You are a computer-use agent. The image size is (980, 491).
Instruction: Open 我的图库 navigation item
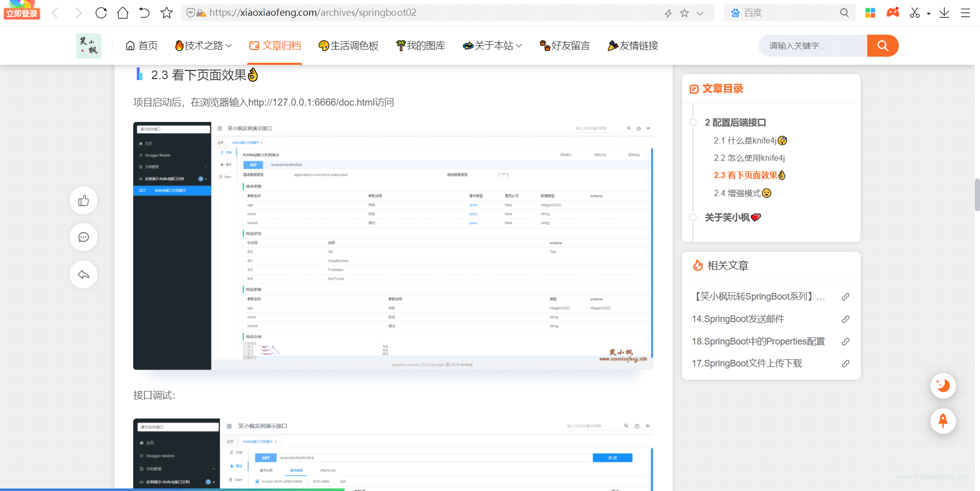(x=421, y=45)
